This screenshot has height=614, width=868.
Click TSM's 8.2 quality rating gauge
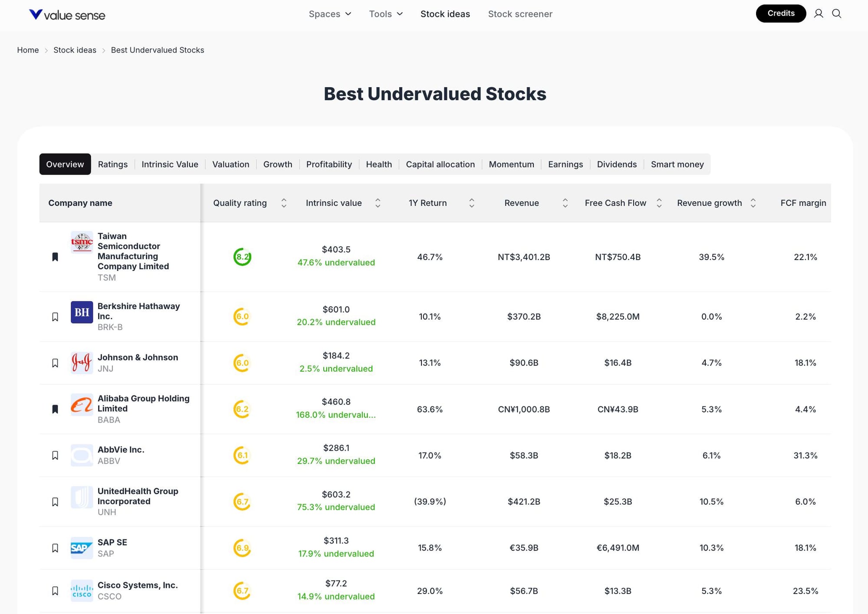point(242,257)
